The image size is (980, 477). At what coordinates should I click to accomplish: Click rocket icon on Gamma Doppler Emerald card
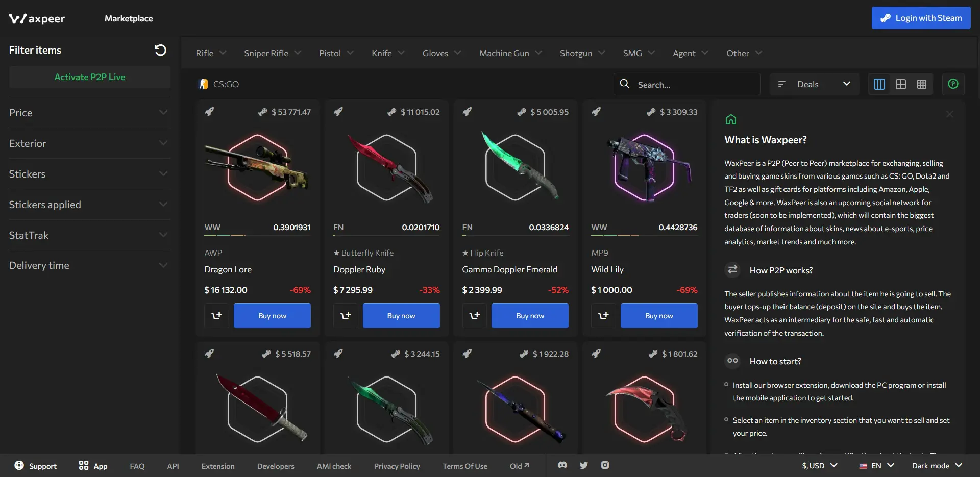coord(467,112)
